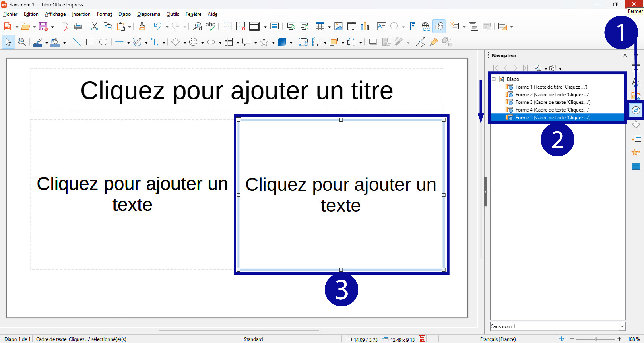Open the Animation sidebar panel star icon
The width and height of the screenshot is (644, 343).
635,152
